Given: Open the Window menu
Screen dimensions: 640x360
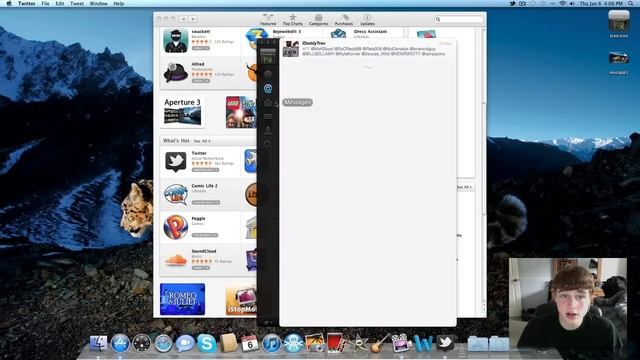Looking at the screenshot, I should [98, 3].
